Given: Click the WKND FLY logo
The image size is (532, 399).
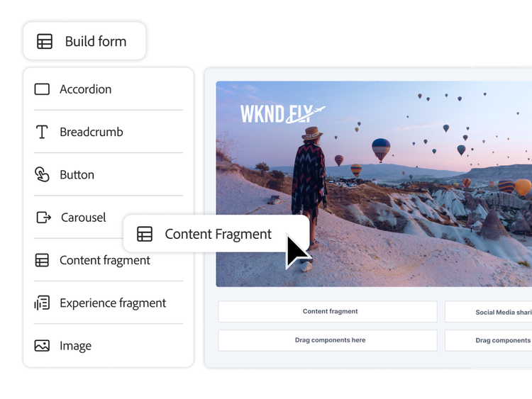Looking at the screenshot, I should [282, 113].
